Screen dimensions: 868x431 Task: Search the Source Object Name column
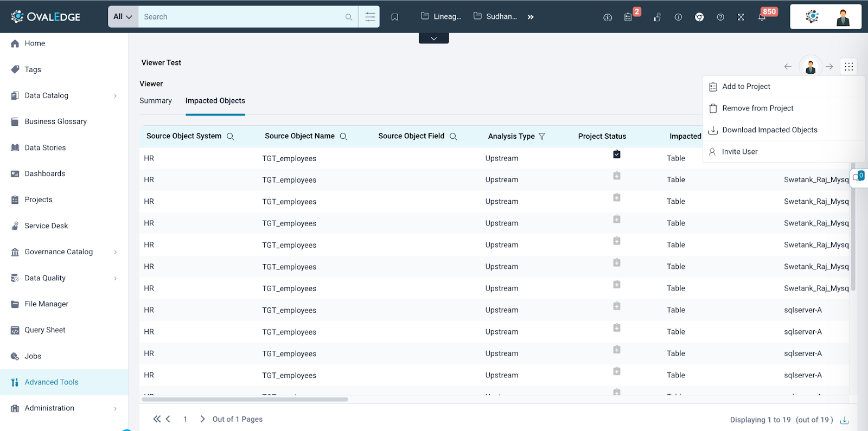[x=343, y=137]
